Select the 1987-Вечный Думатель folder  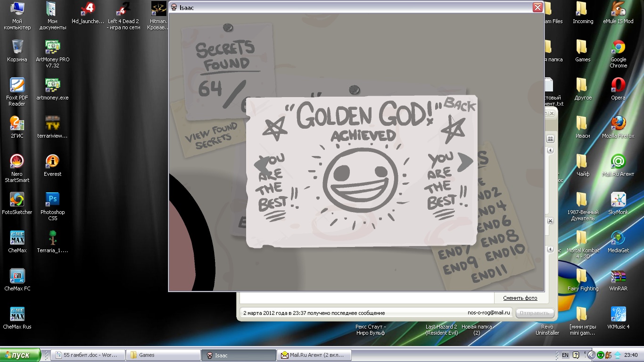tap(583, 206)
